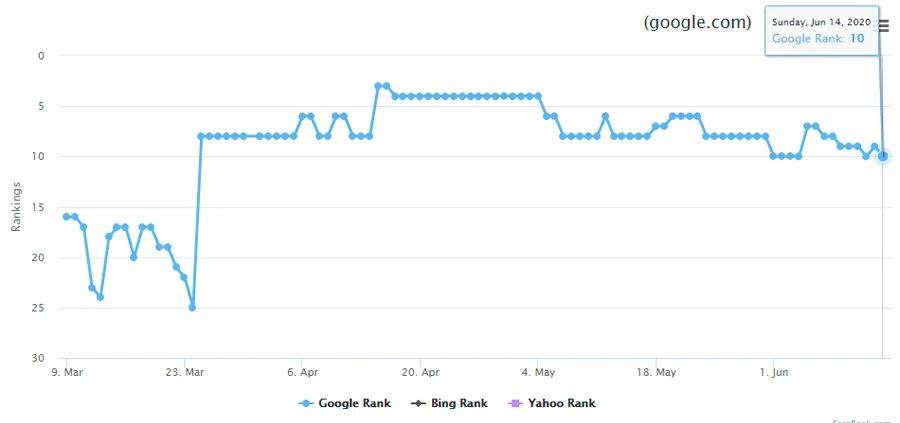The width and height of the screenshot is (900, 423).
Task: Click the rank 24 data point in mid-March
Action: click(100, 297)
